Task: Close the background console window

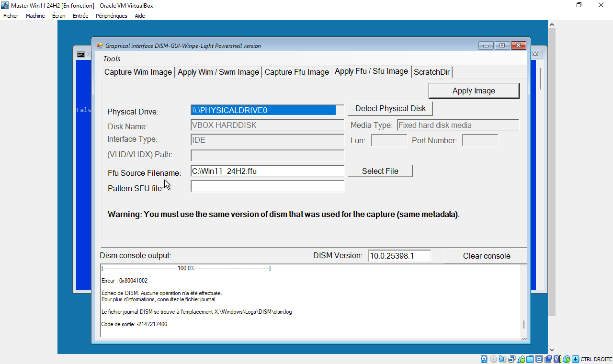Action: tap(536, 55)
